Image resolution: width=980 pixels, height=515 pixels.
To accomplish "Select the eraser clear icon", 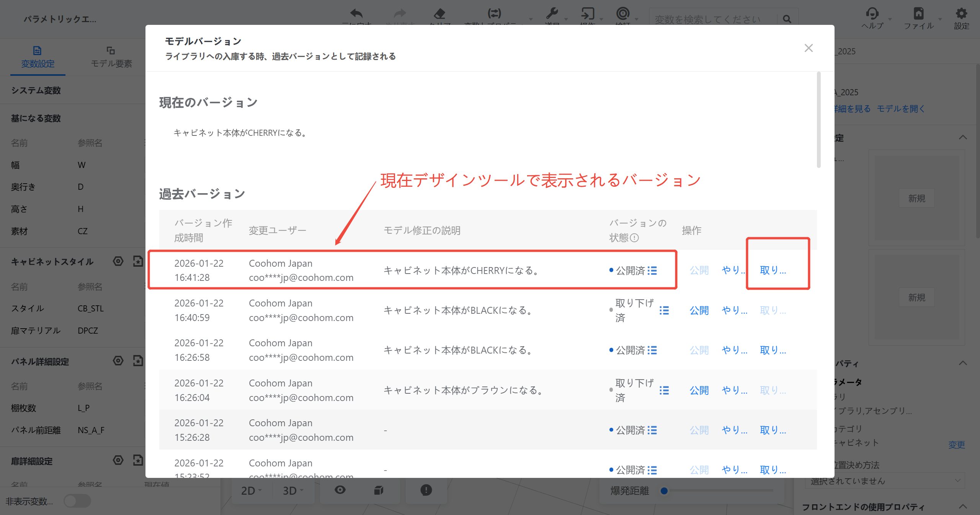I will pyautogui.click(x=439, y=14).
